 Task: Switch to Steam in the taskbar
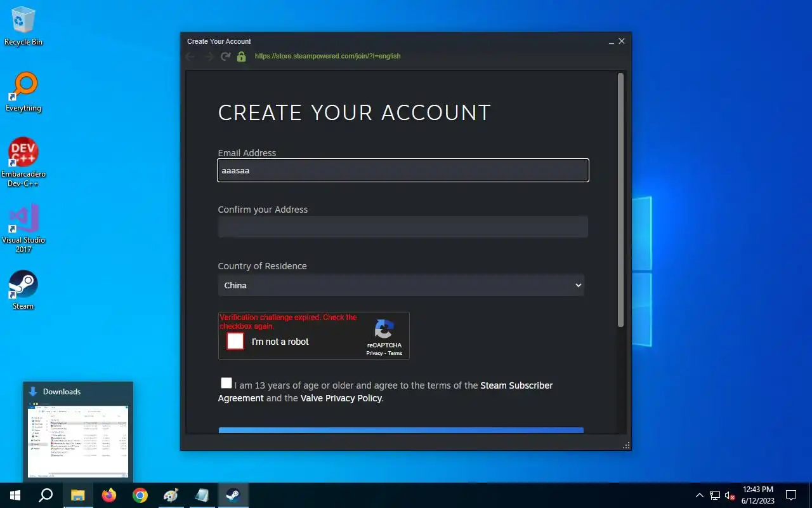pyautogui.click(x=233, y=495)
